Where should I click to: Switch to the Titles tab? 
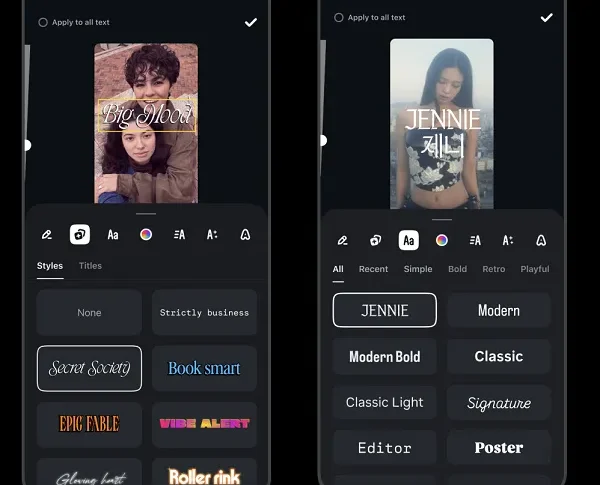[x=90, y=266]
